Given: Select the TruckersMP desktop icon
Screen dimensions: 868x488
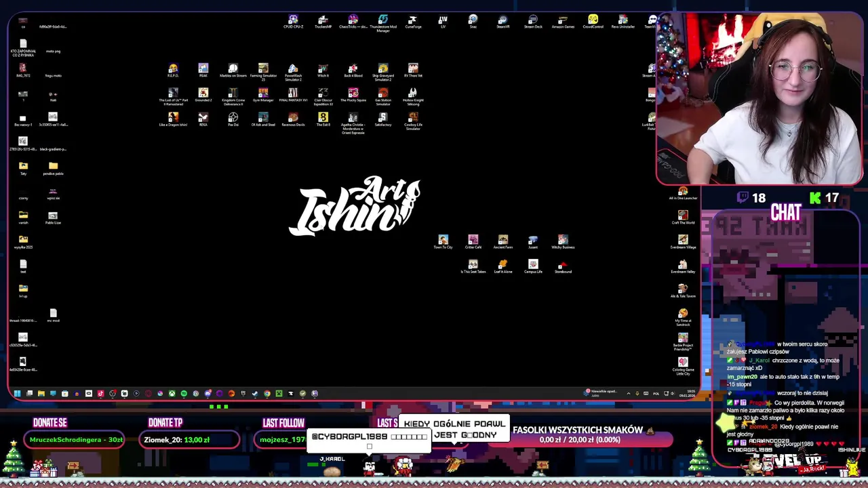Looking at the screenshot, I should (x=323, y=22).
